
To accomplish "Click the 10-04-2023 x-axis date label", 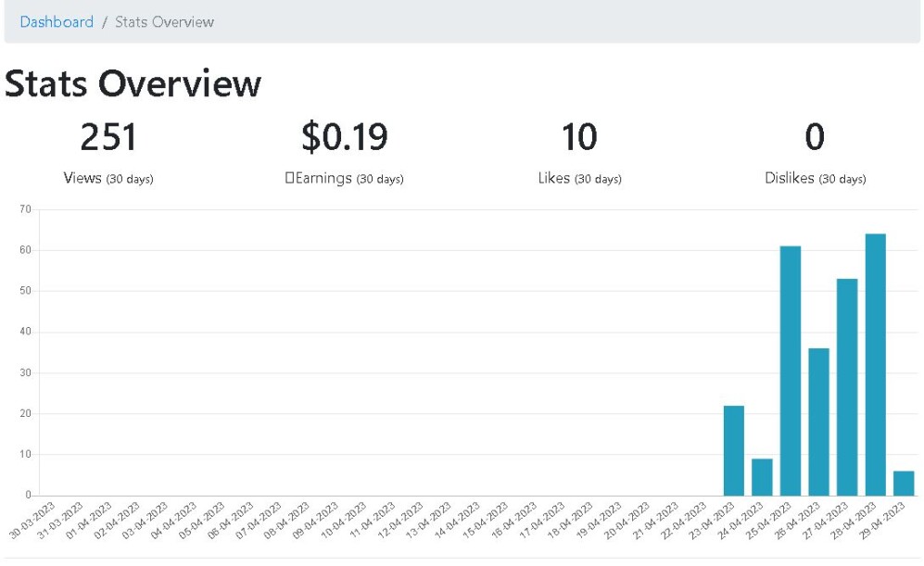I will (x=343, y=521).
